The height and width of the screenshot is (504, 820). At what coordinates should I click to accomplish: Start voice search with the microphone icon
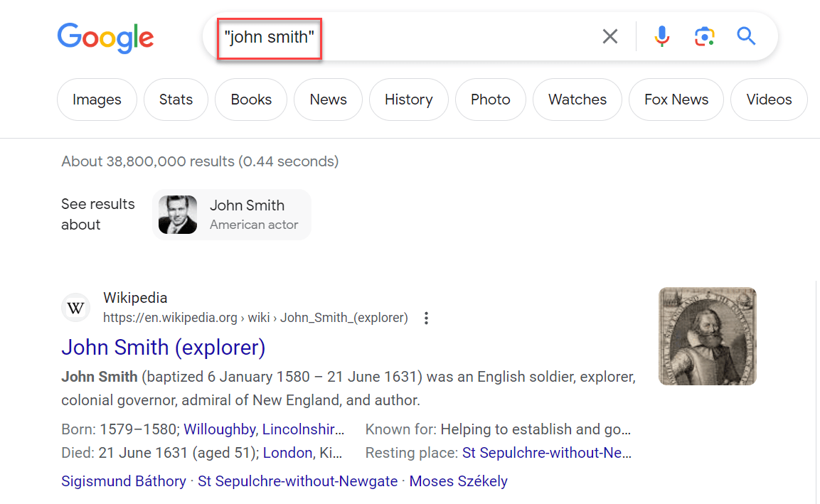point(661,36)
